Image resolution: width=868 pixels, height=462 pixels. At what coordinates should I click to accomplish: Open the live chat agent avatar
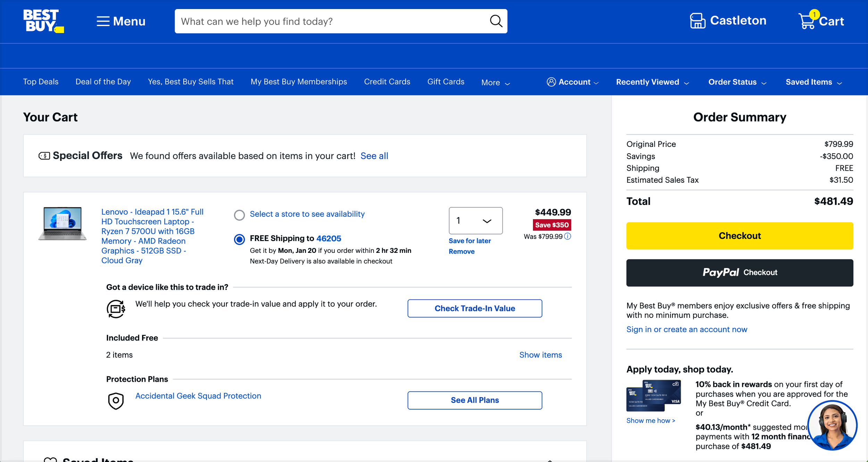pyautogui.click(x=832, y=425)
